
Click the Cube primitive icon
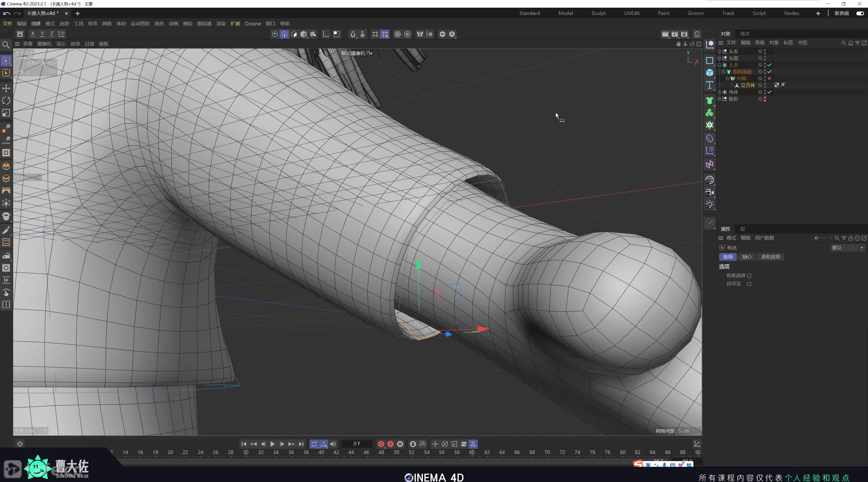pyautogui.click(x=710, y=73)
